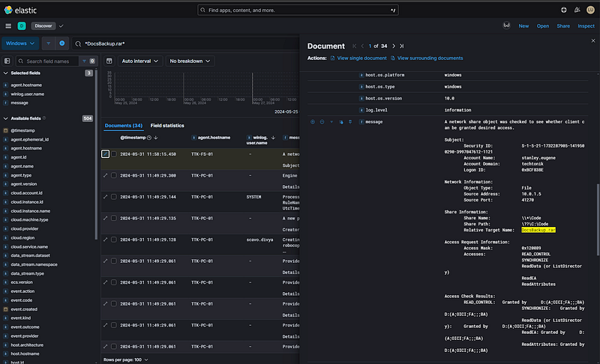Image resolution: width=600 pixels, height=364 pixels.
Task: Click Inspect in top menu
Action: (x=586, y=26)
